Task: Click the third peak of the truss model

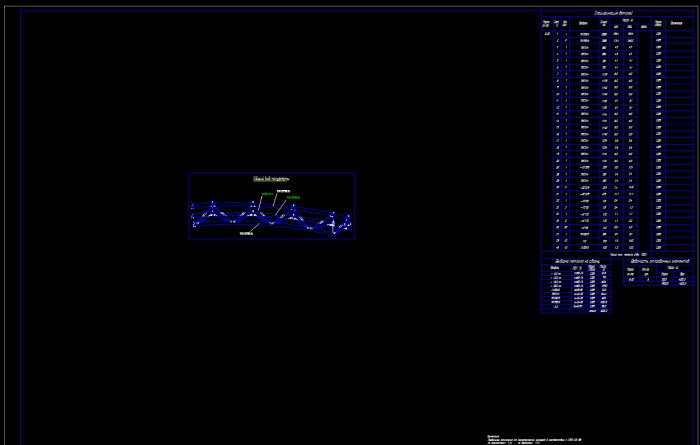Action: pyautogui.click(x=293, y=207)
